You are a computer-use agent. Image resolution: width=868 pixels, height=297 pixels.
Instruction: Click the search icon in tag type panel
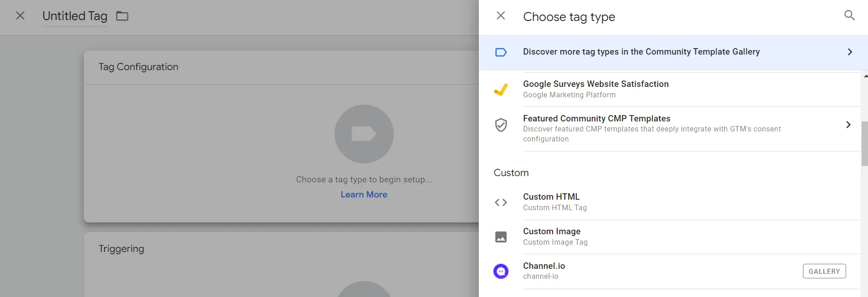(x=849, y=15)
